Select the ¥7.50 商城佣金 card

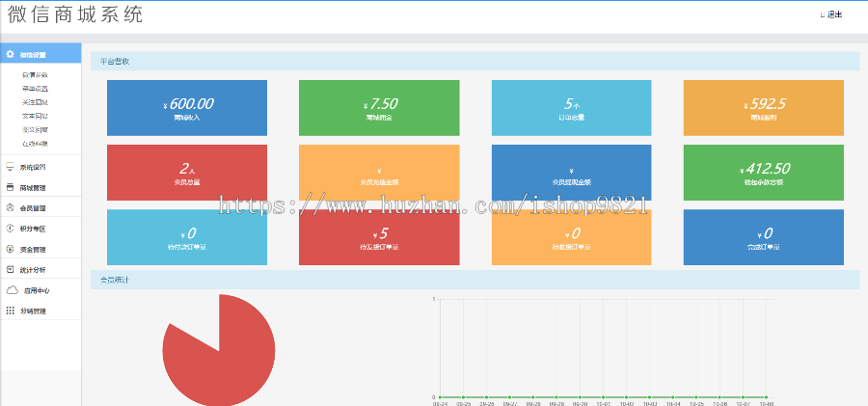(x=379, y=108)
